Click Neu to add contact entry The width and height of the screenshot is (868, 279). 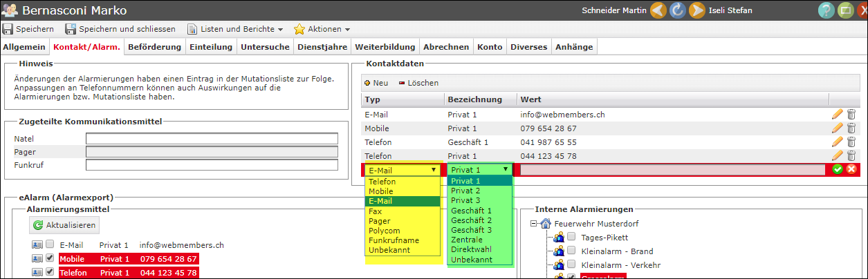point(376,83)
